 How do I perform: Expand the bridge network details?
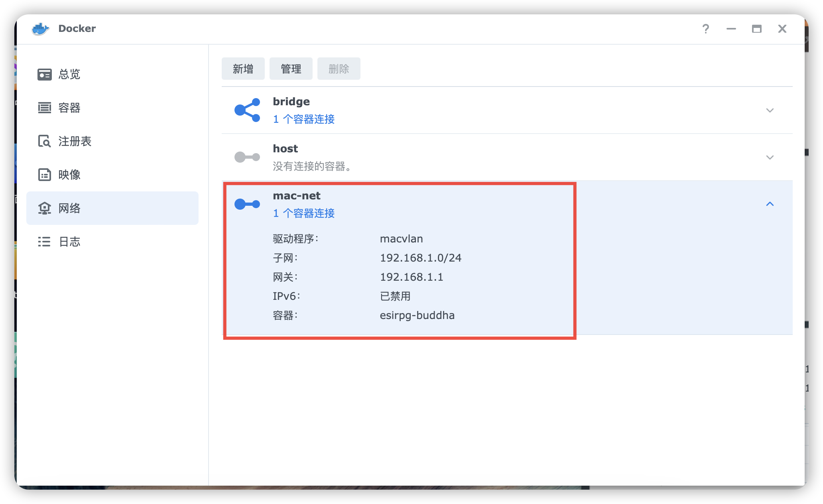pos(770,110)
